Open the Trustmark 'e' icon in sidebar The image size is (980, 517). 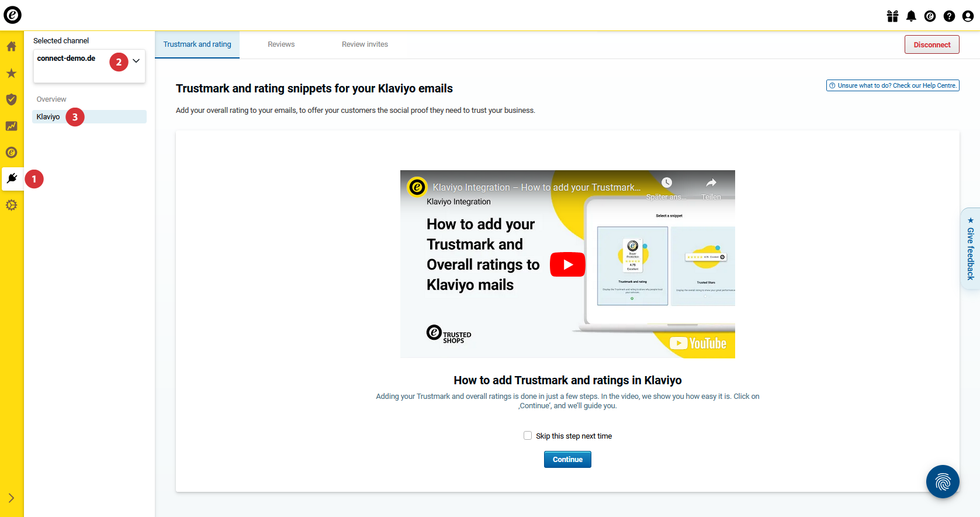[12, 152]
